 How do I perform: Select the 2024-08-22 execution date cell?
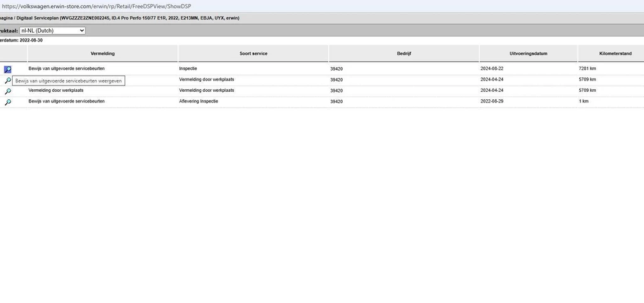492,68
